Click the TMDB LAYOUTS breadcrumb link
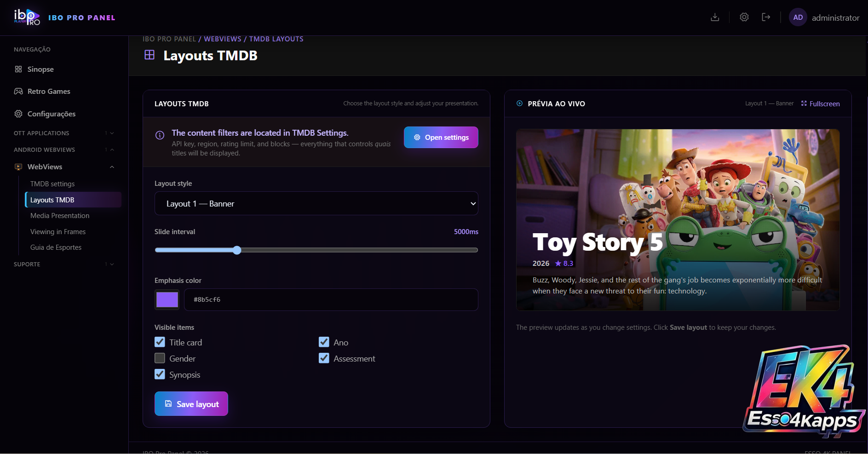Viewport: 868px width, 454px height. (276, 39)
